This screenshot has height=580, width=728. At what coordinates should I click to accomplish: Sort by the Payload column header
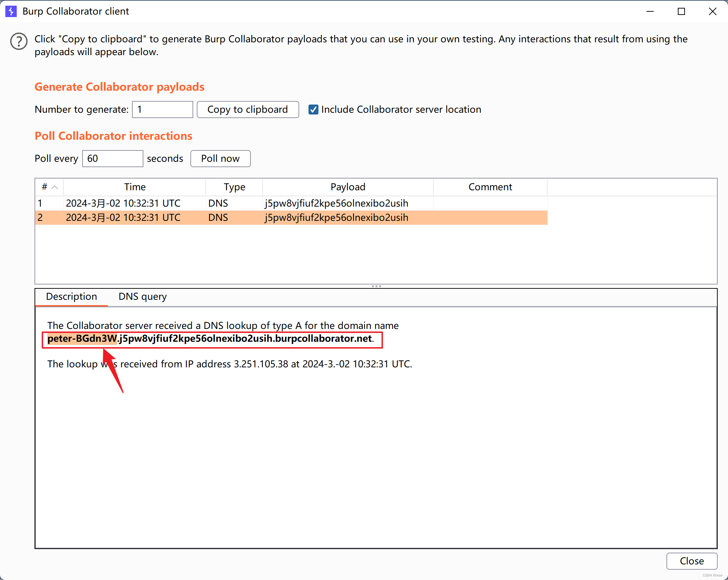(348, 187)
